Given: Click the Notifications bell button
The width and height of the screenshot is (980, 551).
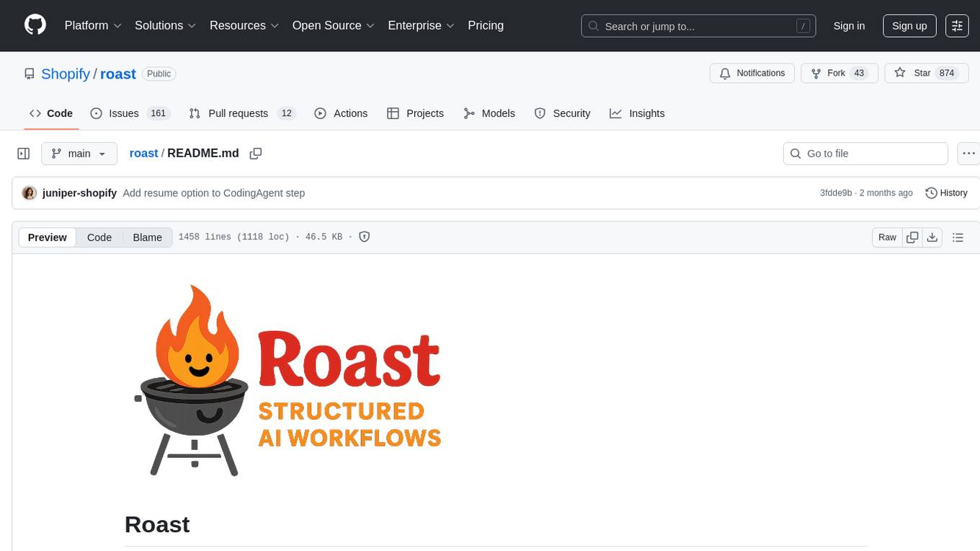Looking at the screenshot, I should pyautogui.click(x=752, y=74).
